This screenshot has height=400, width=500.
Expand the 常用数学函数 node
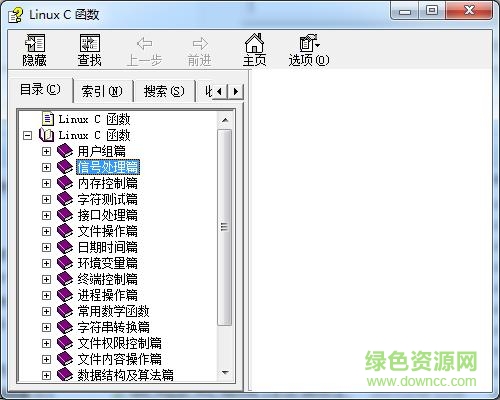point(46,311)
